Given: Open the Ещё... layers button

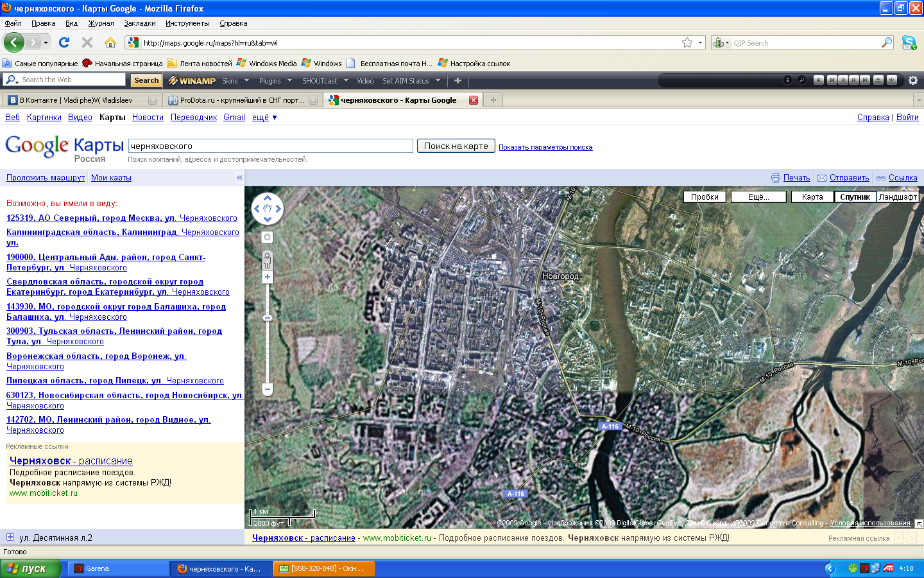Looking at the screenshot, I should click(x=758, y=197).
